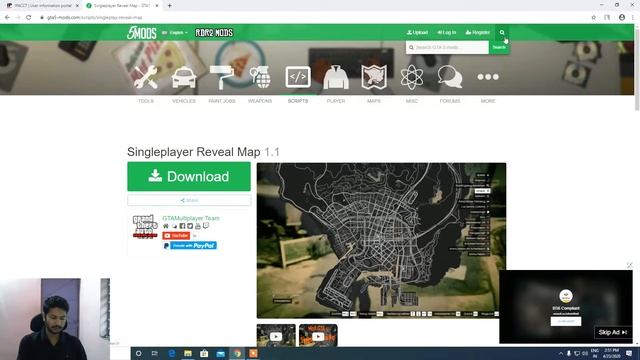This screenshot has width=640, height=360.
Task: Play the second video thumbnail
Action: pyautogui.click(x=318, y=336)
